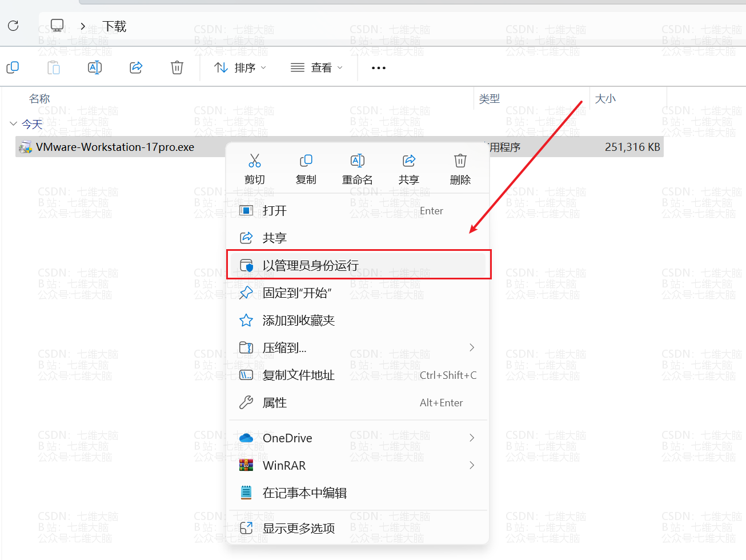The width and height of the screenshot is (746, 560).
Task: Collapse the 今天 group
Action: tap(13, 123)
